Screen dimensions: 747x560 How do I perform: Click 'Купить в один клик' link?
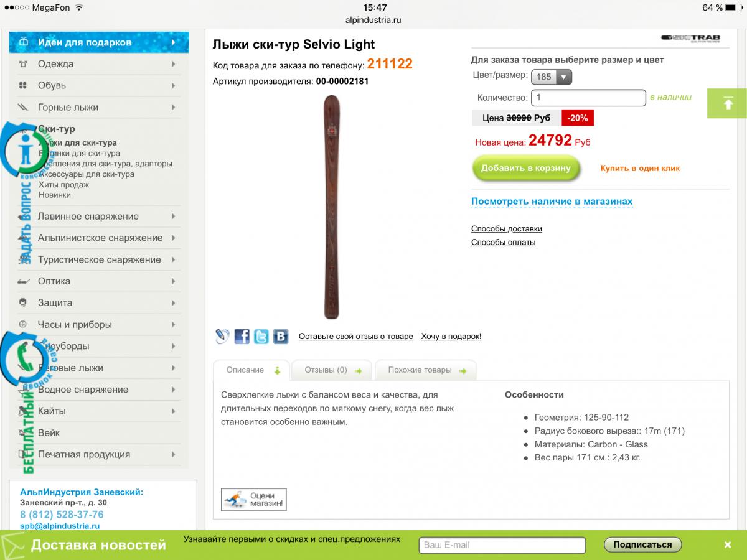pyautogui.click(x=640, y=169)
